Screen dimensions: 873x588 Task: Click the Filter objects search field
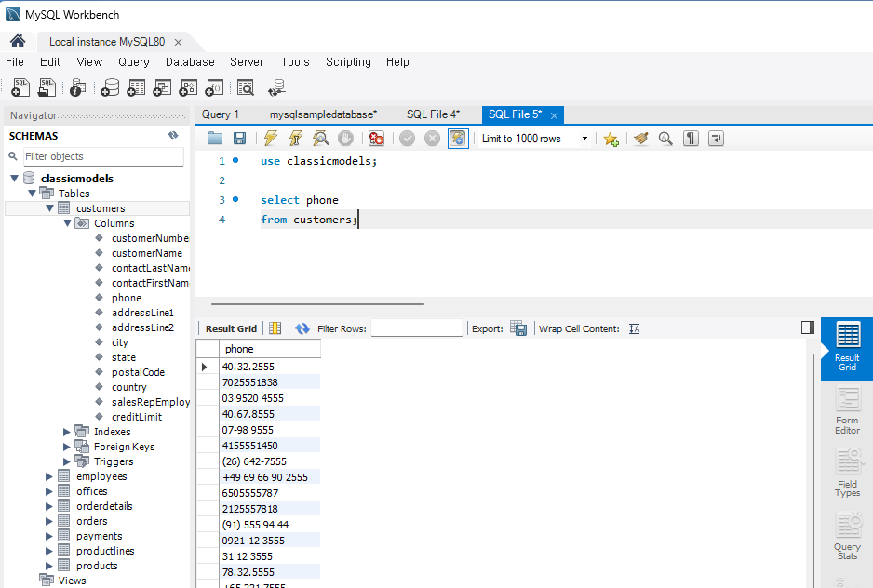103,156
